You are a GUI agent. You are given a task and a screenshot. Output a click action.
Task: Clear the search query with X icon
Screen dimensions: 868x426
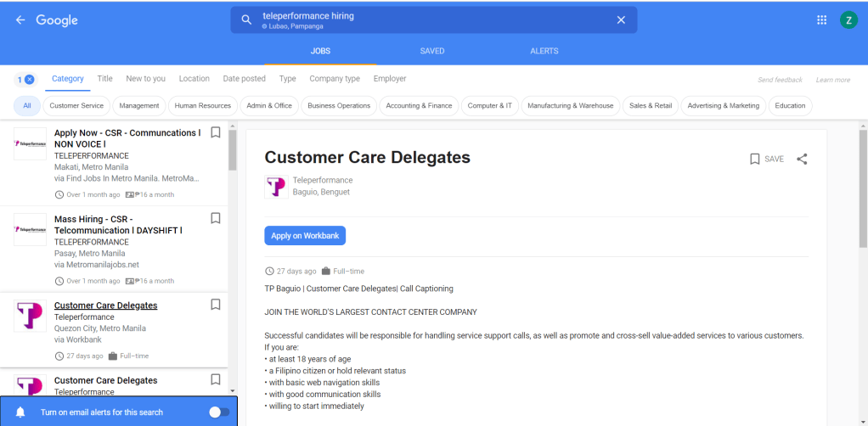pyautogui.click(x=621, y=20)
